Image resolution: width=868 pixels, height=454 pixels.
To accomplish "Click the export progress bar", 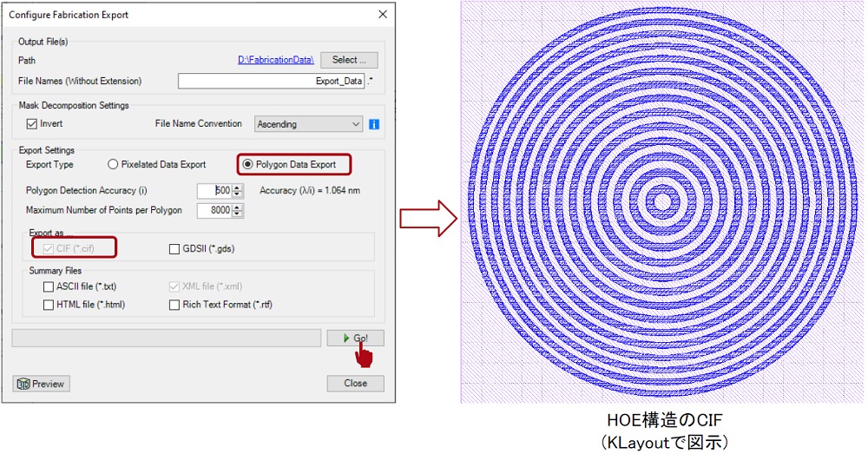I will [167, 339].
